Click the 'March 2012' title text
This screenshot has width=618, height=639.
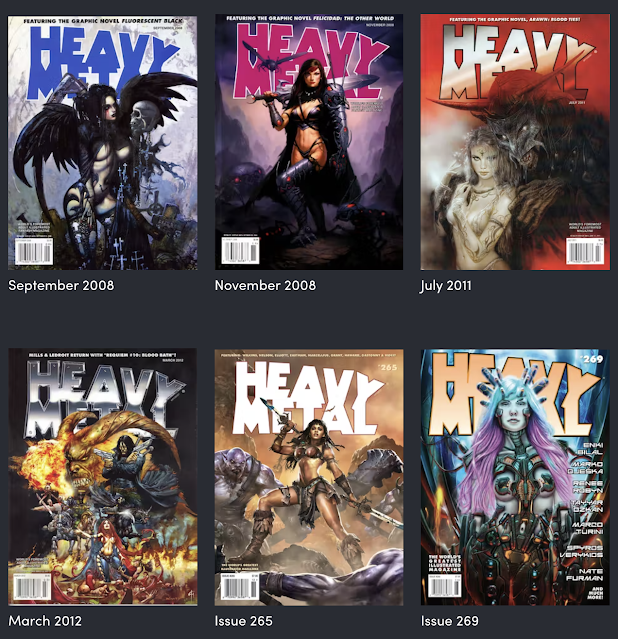click(45, 621)
